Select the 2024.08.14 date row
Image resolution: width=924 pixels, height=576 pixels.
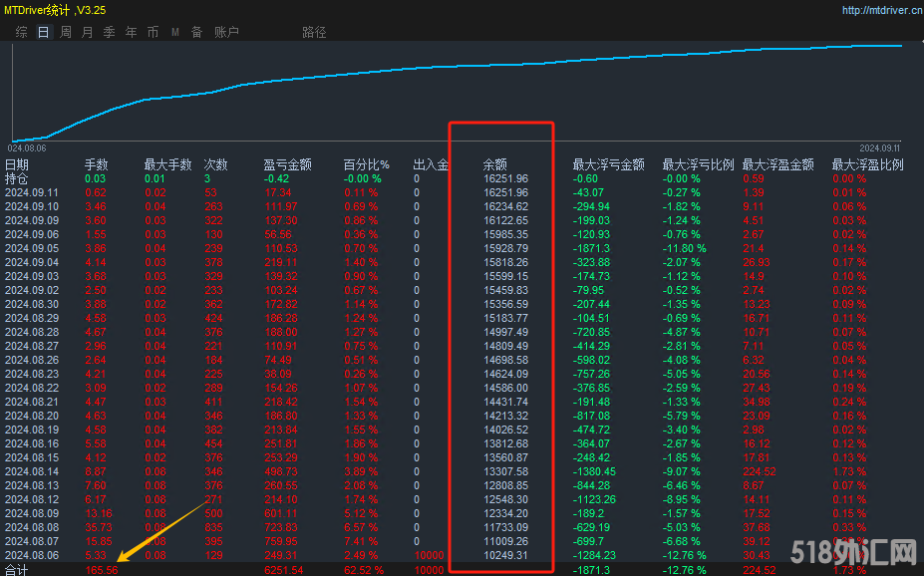click(x=32, y=471)
